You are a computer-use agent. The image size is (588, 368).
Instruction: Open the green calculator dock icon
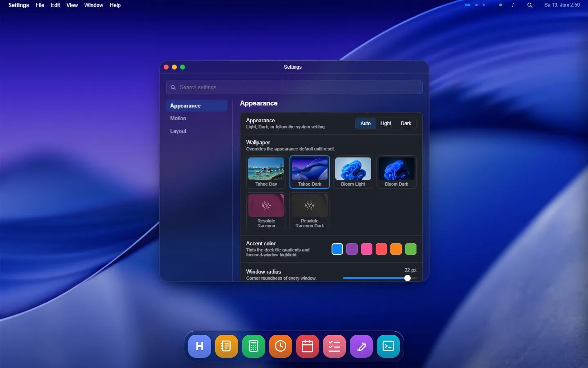[254, 346]
